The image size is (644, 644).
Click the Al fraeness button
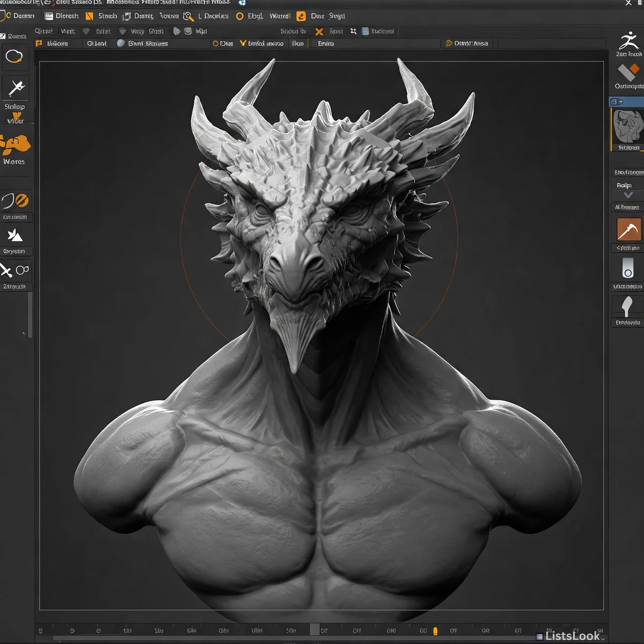coord(627,207)
